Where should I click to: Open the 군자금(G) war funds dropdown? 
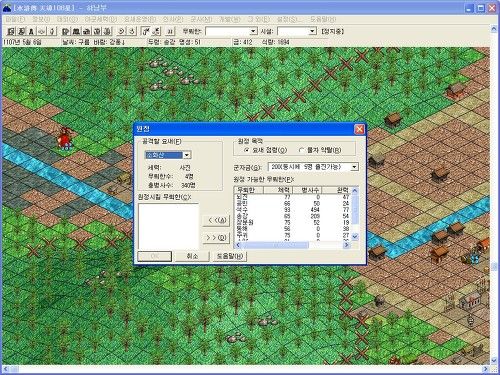point(354,167)
